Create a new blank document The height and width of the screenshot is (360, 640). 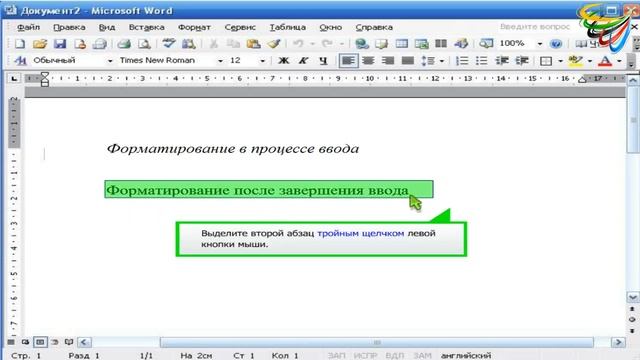point(20,44)
